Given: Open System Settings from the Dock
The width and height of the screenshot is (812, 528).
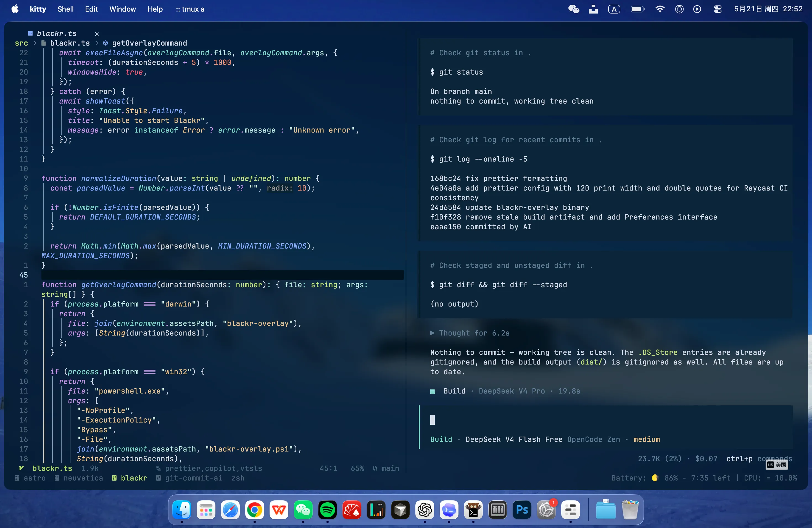Looking at the screenshot, I should tap(546, 510).
